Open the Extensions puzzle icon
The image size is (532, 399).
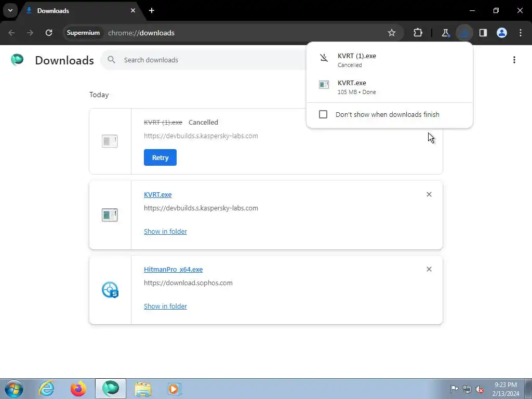tap(418, 33)
